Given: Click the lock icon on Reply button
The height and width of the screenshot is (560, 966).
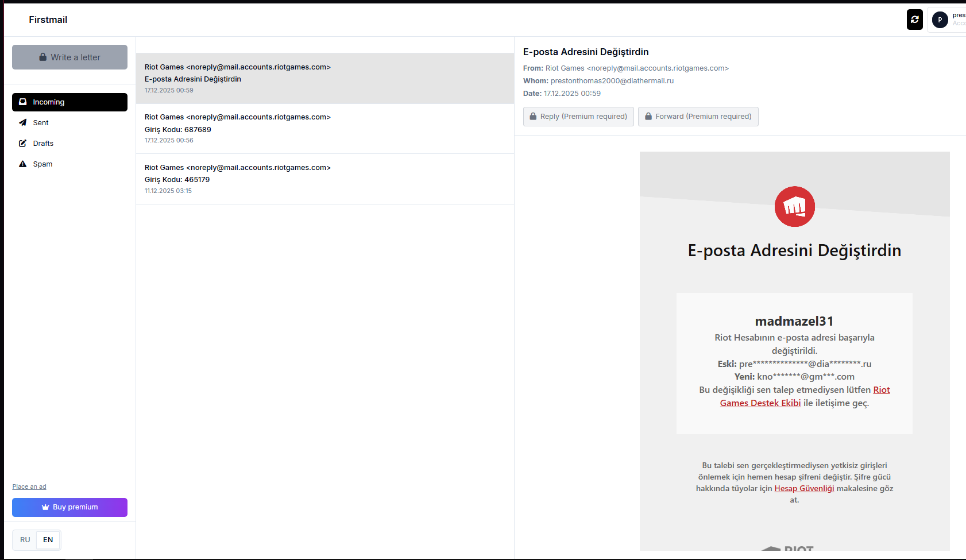Looking at the screenshot, I should point(533,116).
